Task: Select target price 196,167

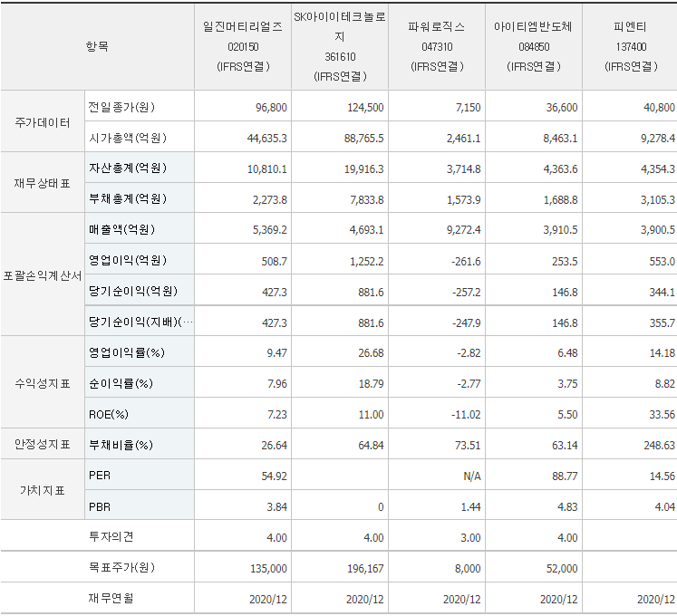Action: click(x=365, y=569)
